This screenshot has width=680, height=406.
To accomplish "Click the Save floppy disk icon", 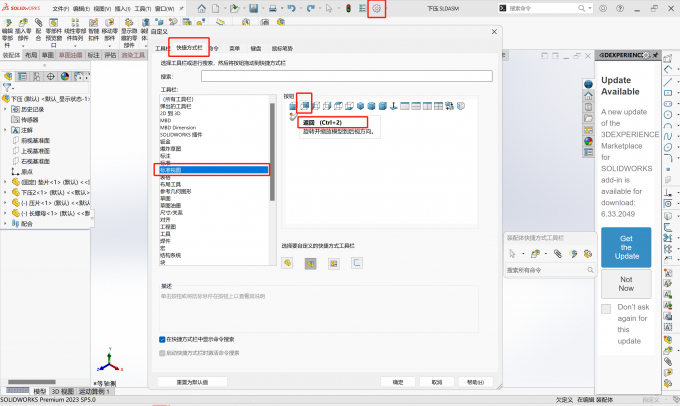I will pos(254,8).
